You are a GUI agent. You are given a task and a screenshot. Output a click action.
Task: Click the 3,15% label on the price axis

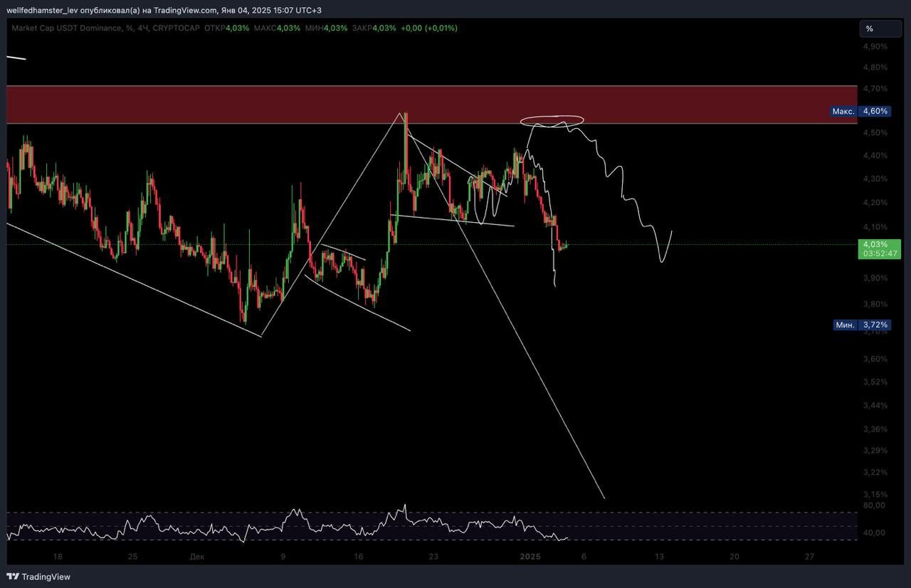click(875, 494)
